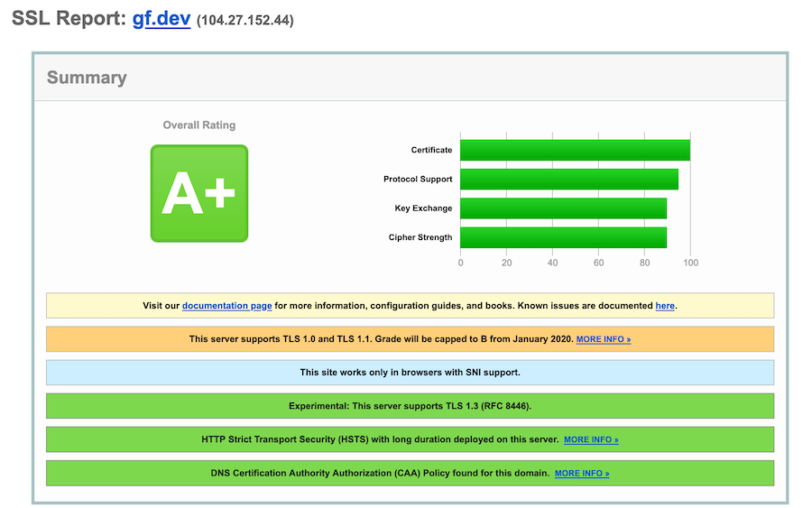Click the Protocol Support score bar

pyautogui.click(x=568, y=180)
